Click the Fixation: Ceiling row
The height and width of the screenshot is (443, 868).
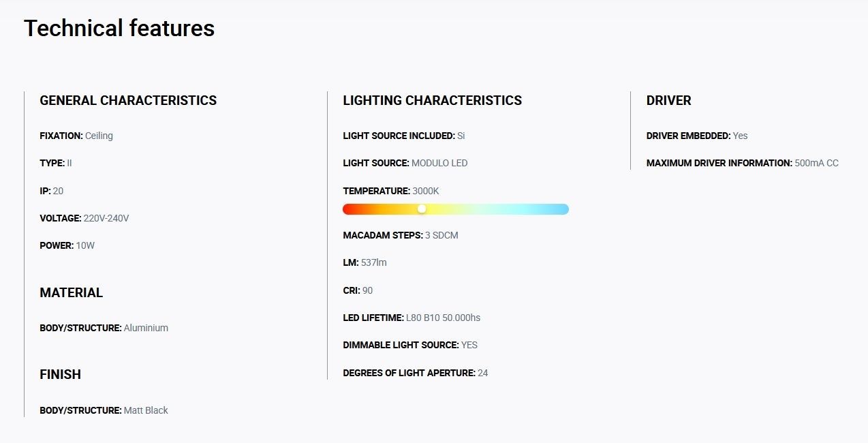coord(76,136)
